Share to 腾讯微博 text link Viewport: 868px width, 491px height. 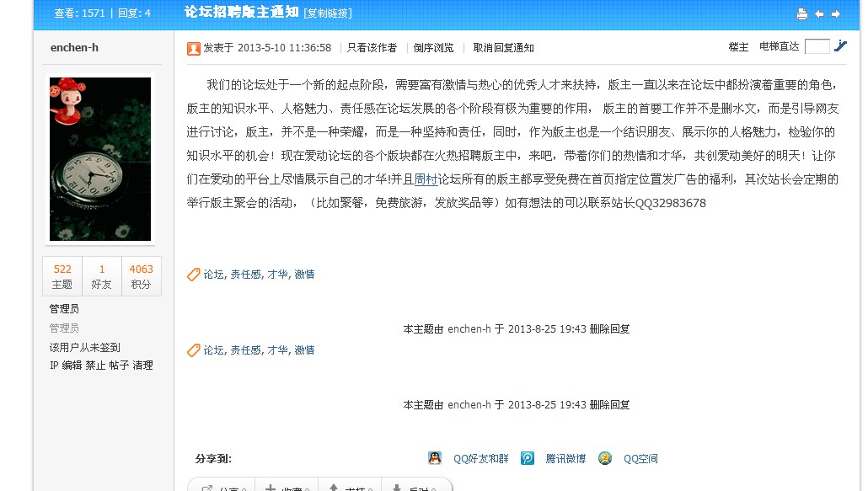coord(565,458)
